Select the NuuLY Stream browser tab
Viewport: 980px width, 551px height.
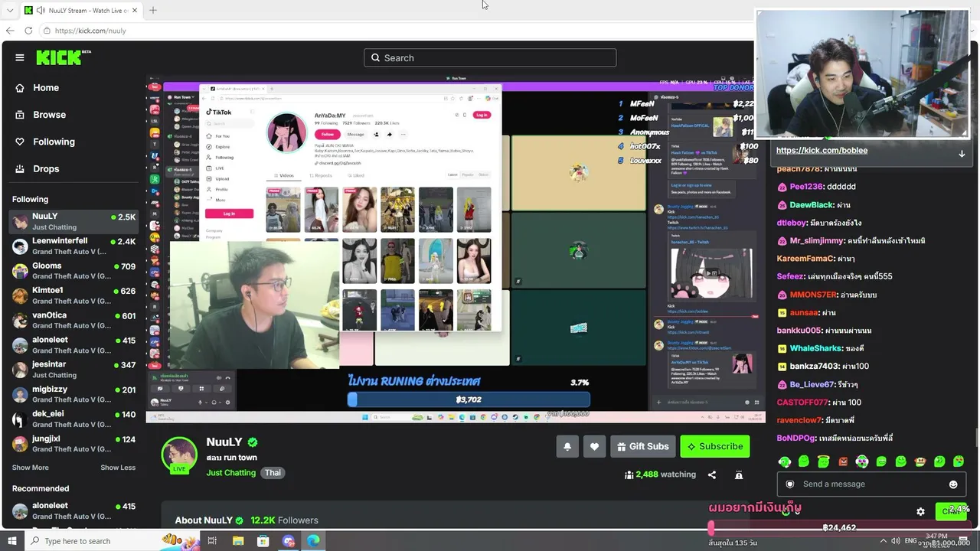pyautogui.click(x=81, y=11)
